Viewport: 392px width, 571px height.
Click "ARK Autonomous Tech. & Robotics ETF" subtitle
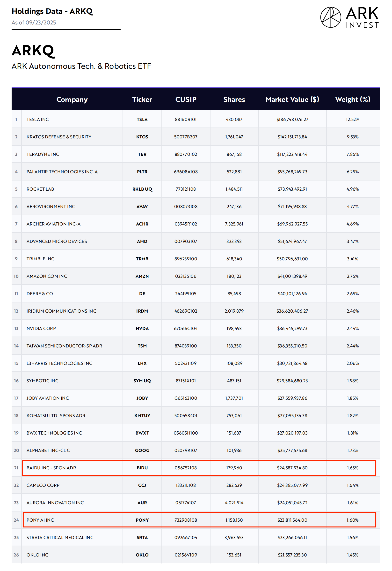pyautogui.click(x=81, y=66)
